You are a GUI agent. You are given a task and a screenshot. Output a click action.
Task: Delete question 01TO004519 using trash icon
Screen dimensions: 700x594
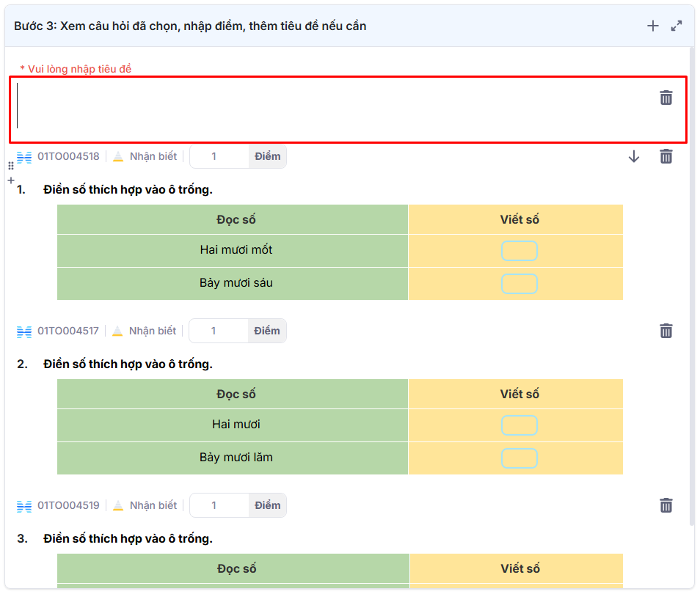666,505
